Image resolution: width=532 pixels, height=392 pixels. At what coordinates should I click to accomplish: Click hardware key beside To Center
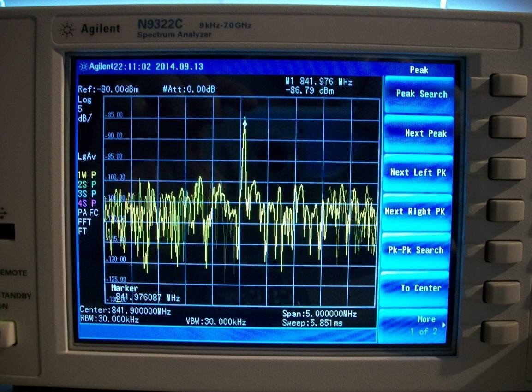(x=502, y=293)
